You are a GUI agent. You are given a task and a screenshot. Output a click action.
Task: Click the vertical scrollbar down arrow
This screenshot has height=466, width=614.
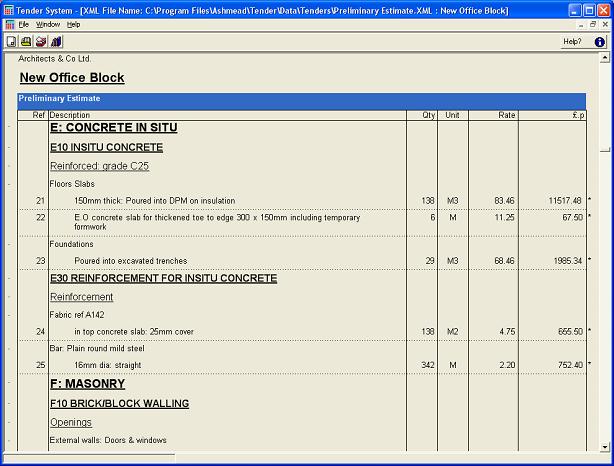605,446
